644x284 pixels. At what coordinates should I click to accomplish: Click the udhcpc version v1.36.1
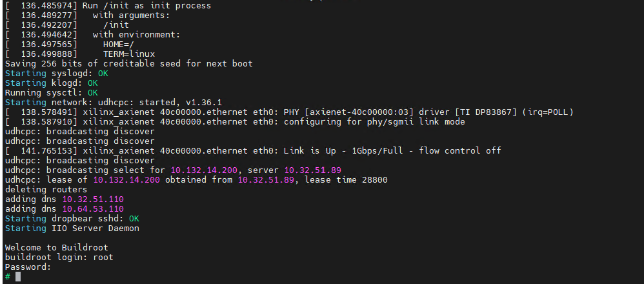(204, 103)
